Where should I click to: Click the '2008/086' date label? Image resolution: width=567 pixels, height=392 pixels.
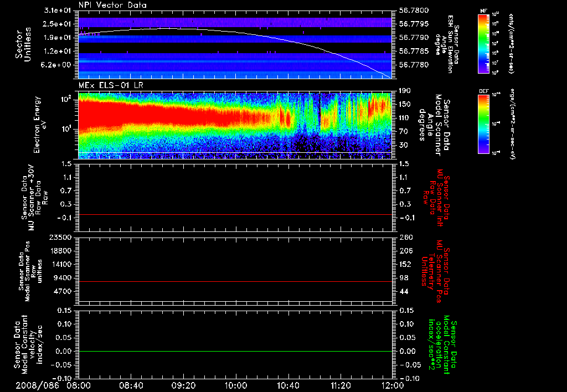point(37,385)
